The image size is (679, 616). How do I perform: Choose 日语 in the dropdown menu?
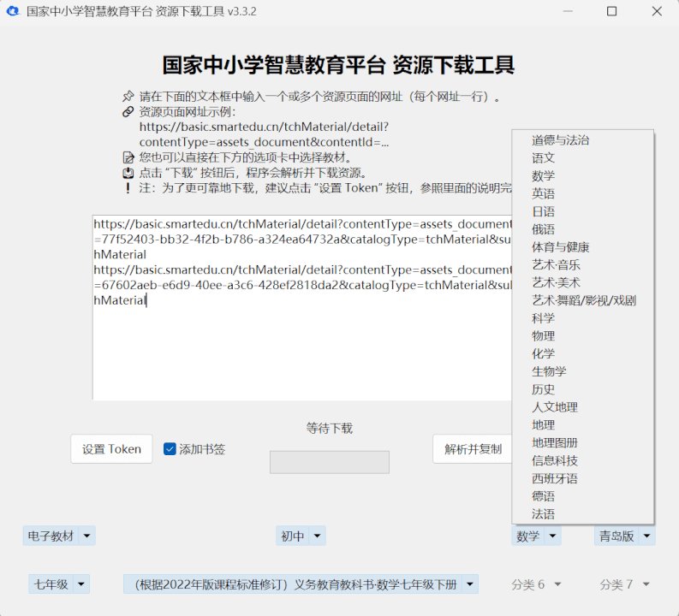(x=582, y=211)
